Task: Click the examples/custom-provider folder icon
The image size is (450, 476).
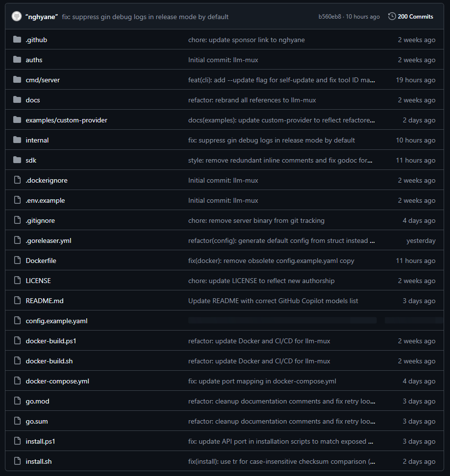Action: tap(17, 120)
